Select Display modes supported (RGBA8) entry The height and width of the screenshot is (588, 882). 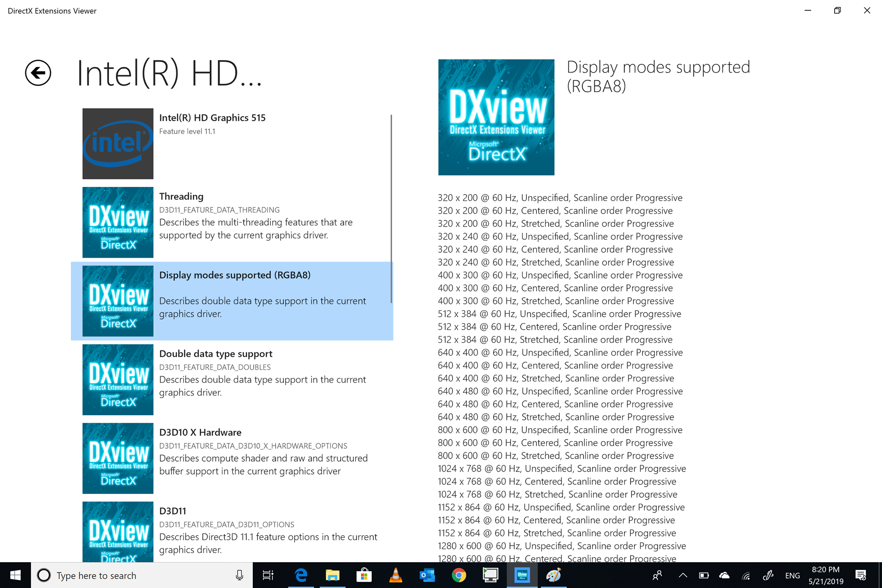pyautogui.click(x=232, y=301)
